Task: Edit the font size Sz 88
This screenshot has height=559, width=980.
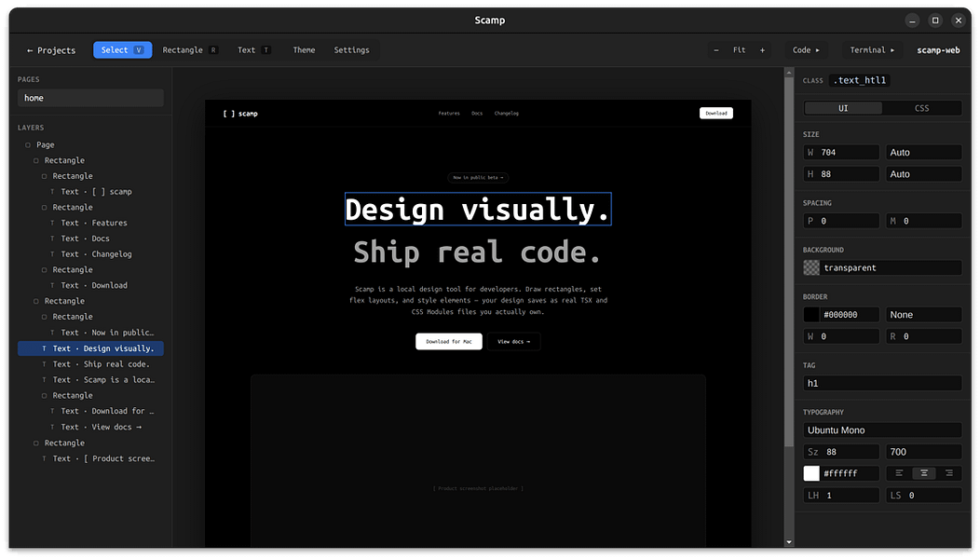Action: click(x=841, y=452)
